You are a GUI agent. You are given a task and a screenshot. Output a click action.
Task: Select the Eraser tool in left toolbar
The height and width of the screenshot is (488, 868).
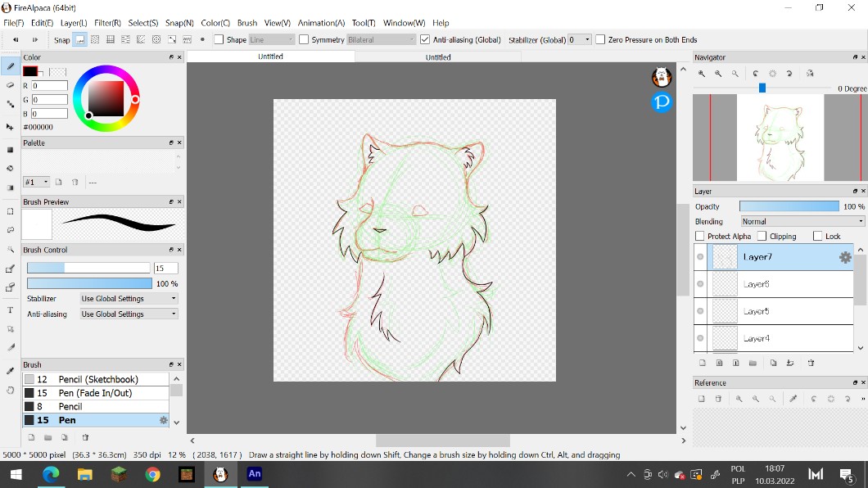[x=10, y=85]
